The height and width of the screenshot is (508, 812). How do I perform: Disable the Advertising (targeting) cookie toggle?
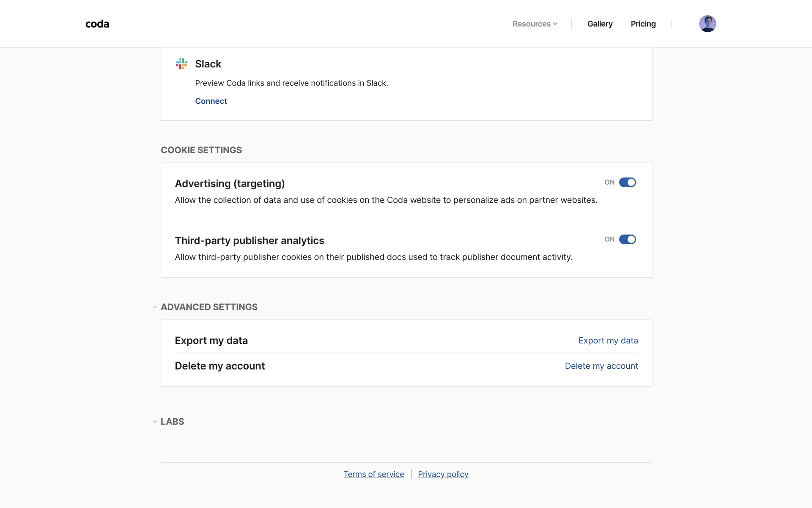coord(627,182)
